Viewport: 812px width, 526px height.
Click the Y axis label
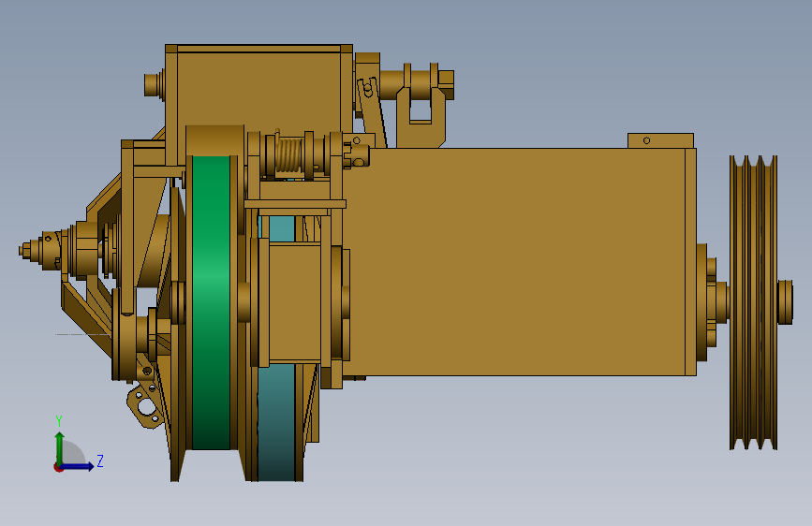(x=59, y=421)
